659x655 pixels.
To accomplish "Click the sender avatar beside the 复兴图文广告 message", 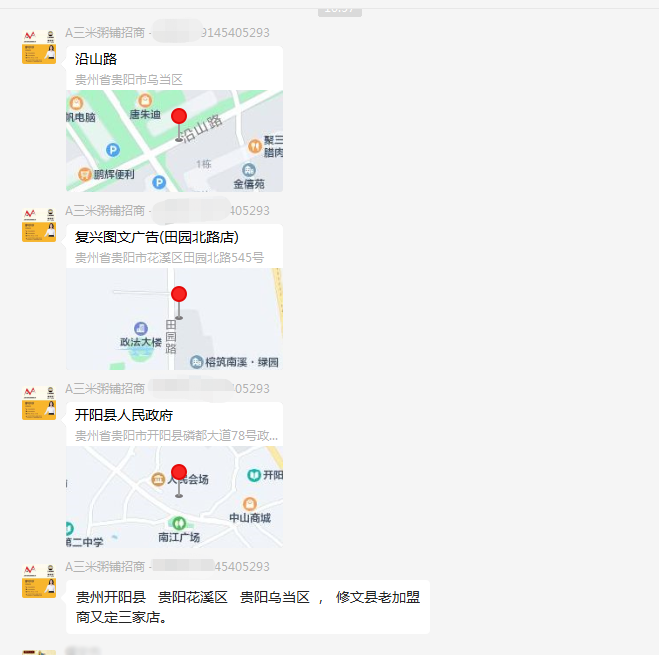I will (39, 224).
